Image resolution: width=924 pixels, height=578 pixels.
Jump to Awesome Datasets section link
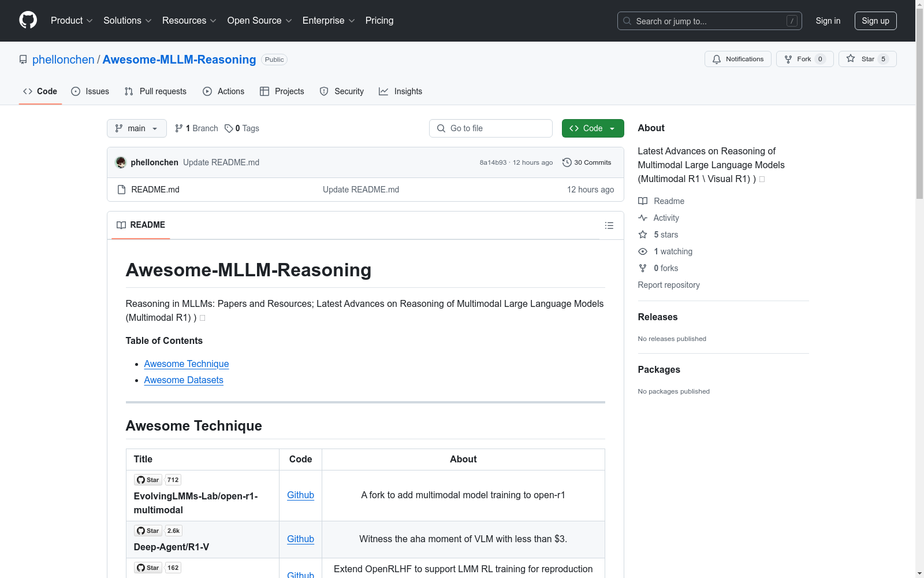[x=184, y=380]
